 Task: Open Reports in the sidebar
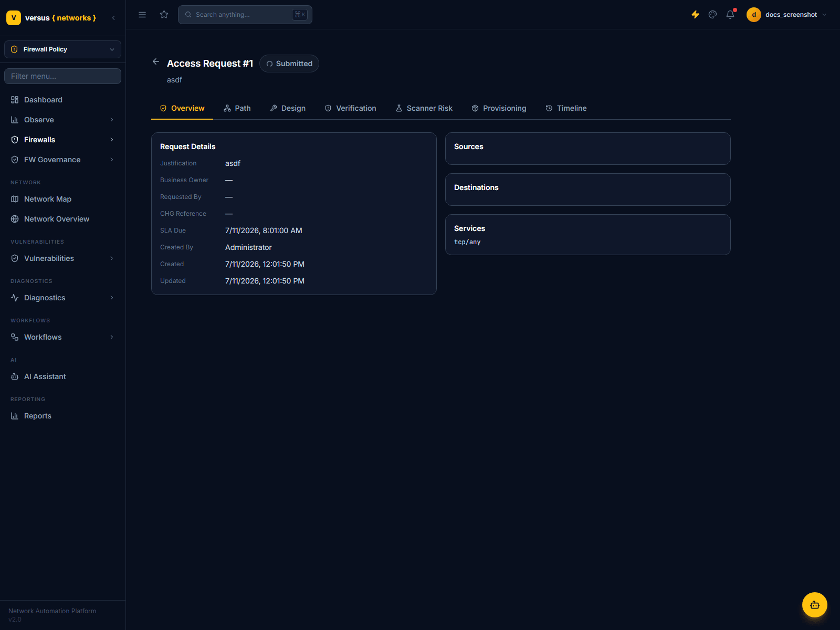click(63, 416)
